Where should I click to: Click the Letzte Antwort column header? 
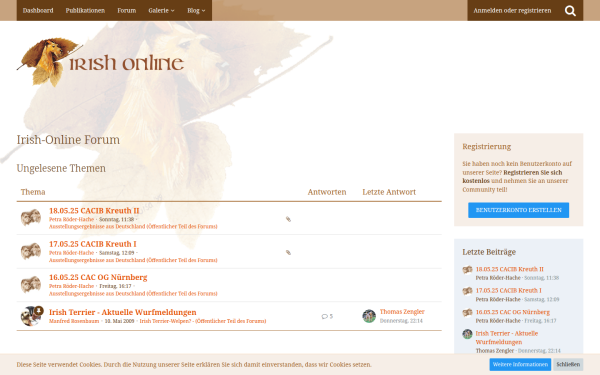(x=389, y=192)
